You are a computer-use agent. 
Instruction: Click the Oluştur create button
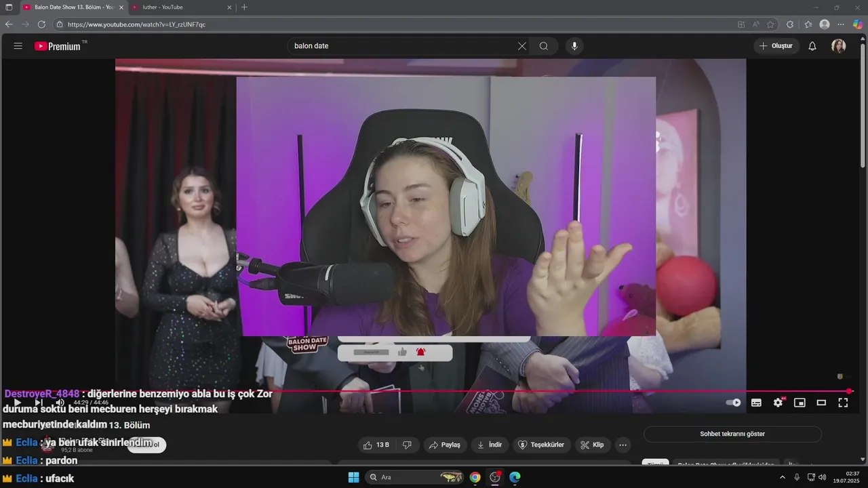point(776,46)
